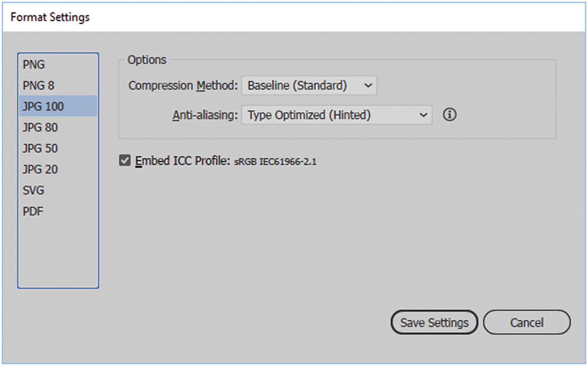Click the Format Settings title bar
This screenshot has width=588, height=366.
[x=289, y=17]
